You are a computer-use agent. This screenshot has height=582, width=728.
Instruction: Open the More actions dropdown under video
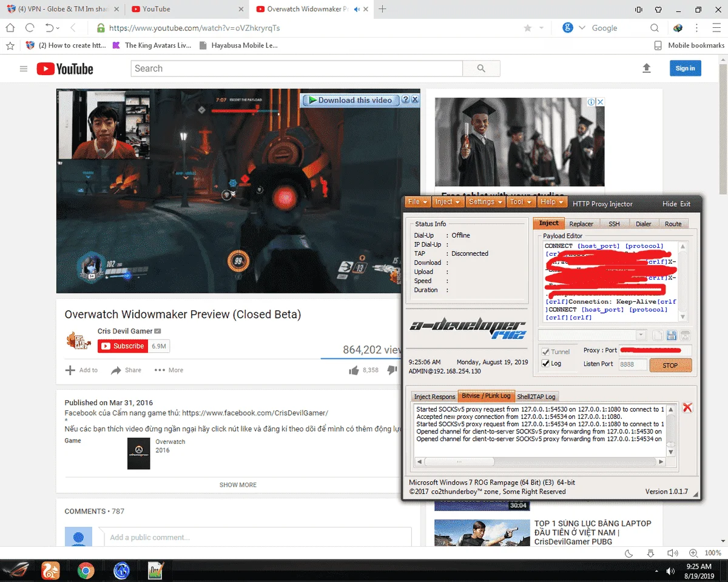pyautogui.click(x=169, y=370)
